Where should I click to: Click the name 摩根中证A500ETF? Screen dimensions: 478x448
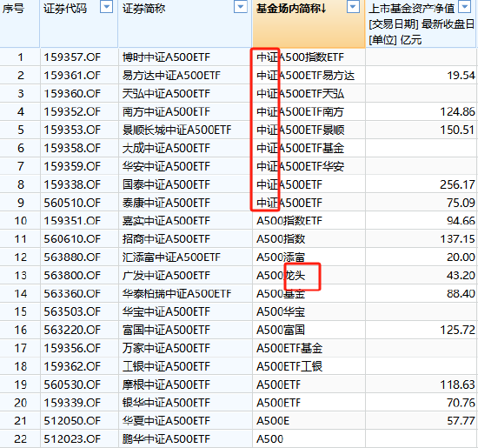(166, 384)
